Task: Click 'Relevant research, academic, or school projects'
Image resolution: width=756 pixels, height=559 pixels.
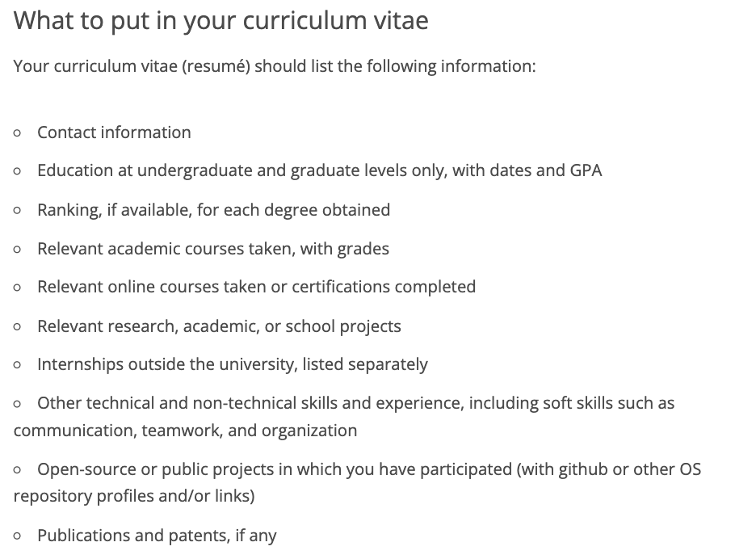Action: point(219,326)
